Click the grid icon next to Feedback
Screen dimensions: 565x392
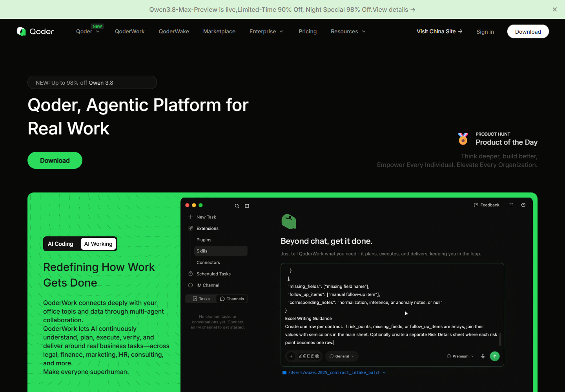[x=511, y=205]
